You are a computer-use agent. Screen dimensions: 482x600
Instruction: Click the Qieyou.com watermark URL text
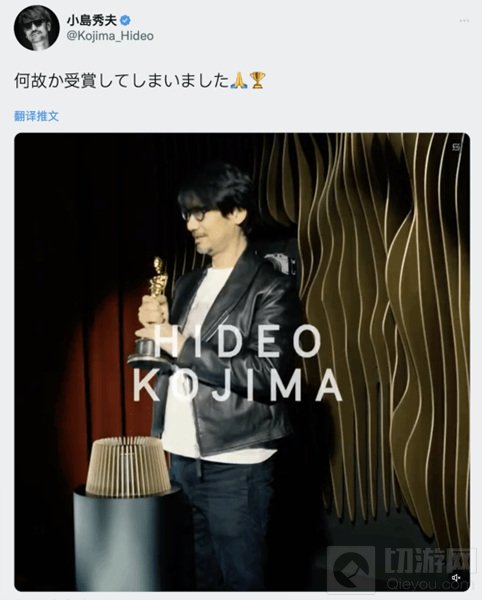click(x=427, y=584)
